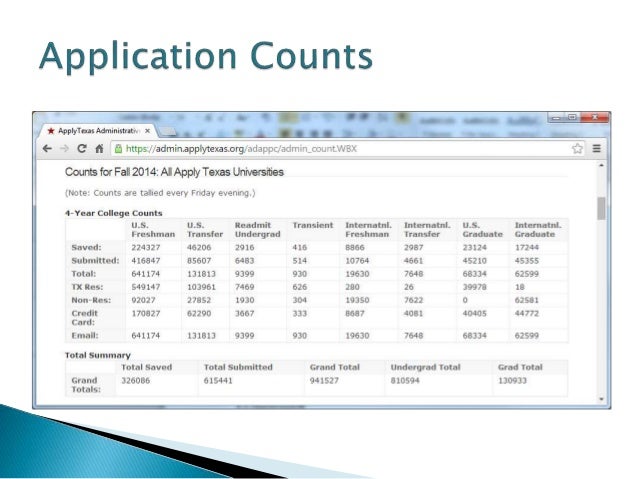This screenshot has height=479, width=638.
Task: Click the U.S. graduate value 45210
Action: point(474,261)
